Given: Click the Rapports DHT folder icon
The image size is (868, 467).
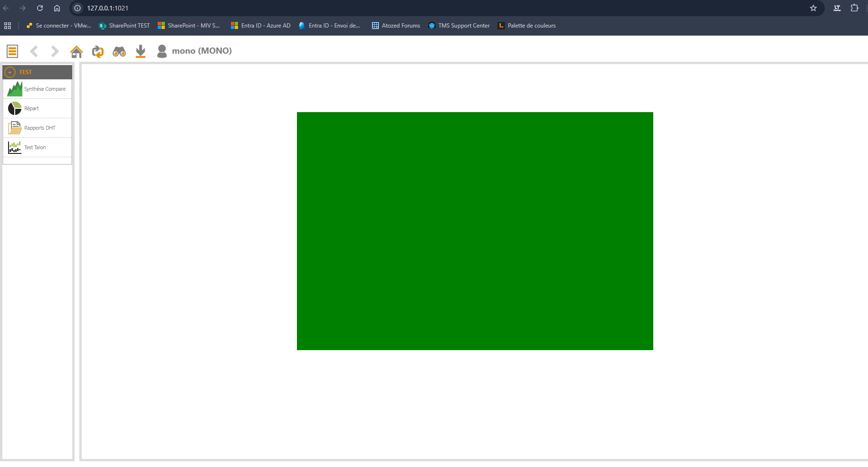Looking at the screenshot, I should click(15, 128).
